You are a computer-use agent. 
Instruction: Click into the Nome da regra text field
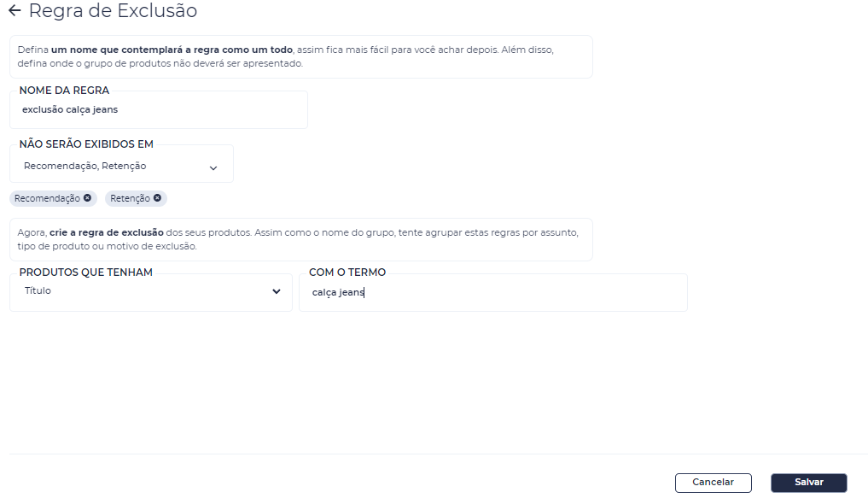point(158,110)
